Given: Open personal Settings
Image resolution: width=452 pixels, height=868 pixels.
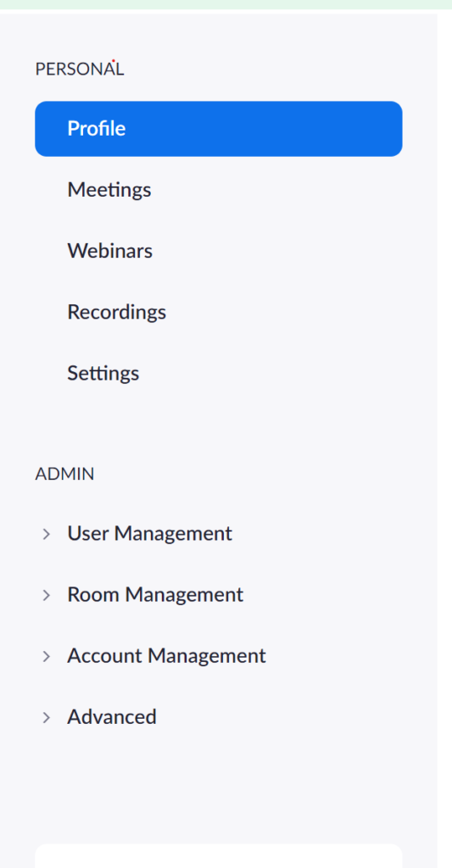Looking at the screenshot, I should [103, 373].
